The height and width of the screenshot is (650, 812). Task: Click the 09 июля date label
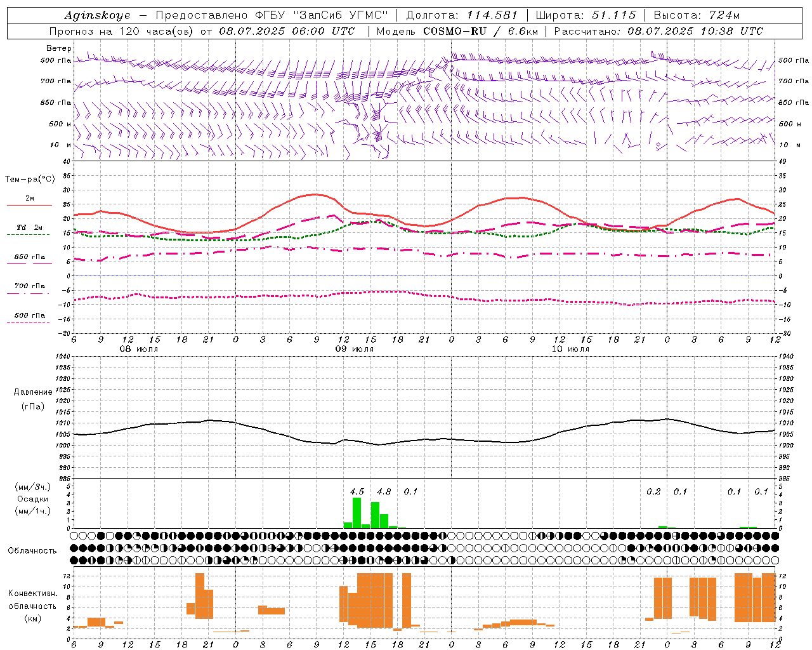[x=355, y=349]
